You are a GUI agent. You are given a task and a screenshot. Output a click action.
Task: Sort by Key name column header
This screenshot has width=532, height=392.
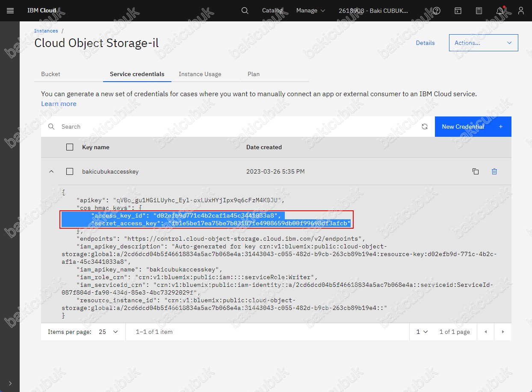96,147
